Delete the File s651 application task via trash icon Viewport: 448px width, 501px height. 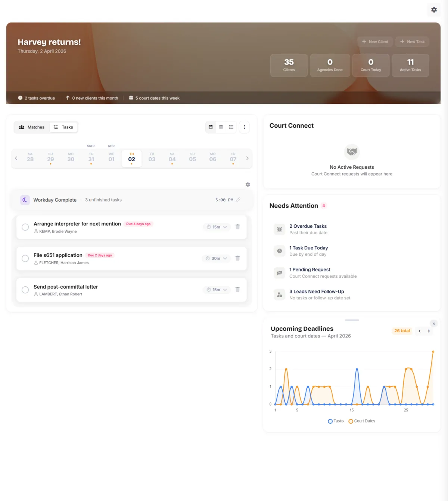[x=238, y=258]
